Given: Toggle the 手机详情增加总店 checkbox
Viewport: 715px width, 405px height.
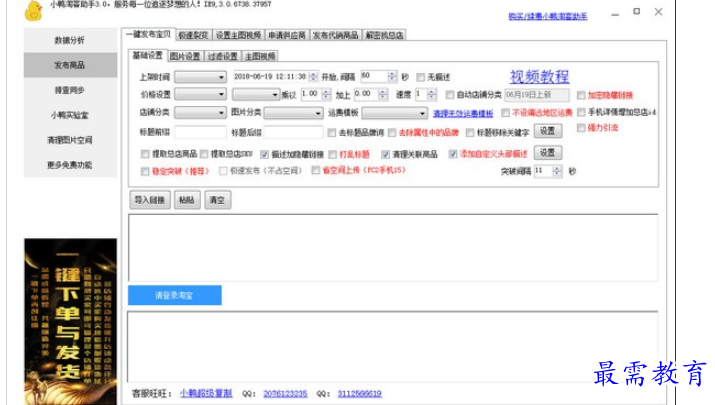Looking at the screenshot, I should pyautogui.click(x=581, y=112).
